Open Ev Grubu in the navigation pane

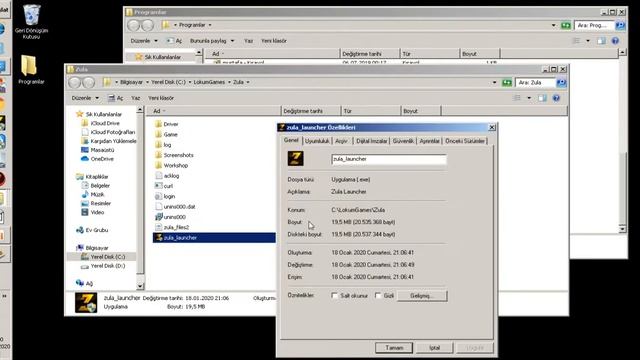tap(92, 230)
